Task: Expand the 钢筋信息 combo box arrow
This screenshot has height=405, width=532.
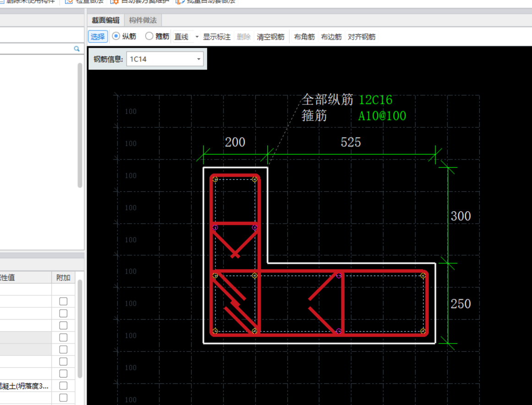Action: tap(199, 59)
